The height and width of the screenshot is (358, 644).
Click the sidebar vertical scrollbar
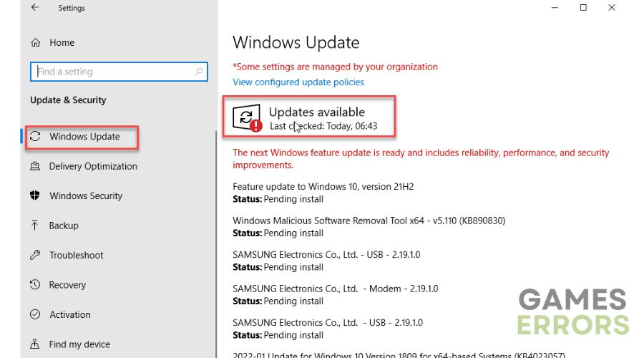(216, 245)
